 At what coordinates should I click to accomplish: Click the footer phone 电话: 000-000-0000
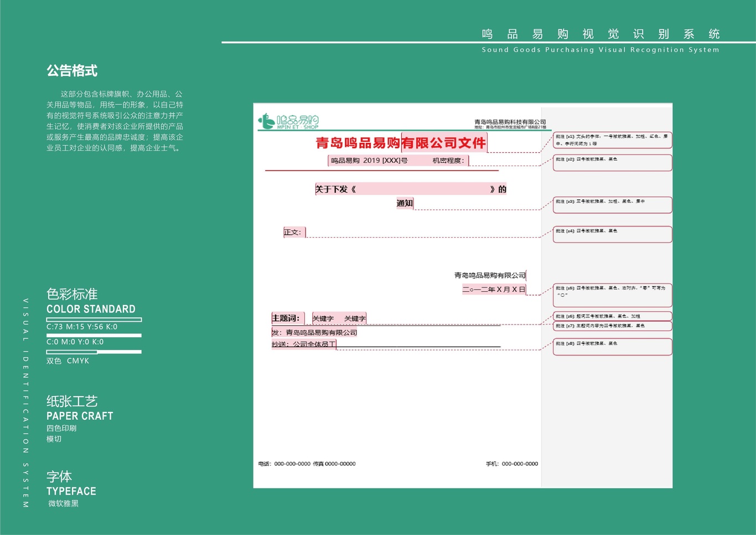(x=284, y=464)
